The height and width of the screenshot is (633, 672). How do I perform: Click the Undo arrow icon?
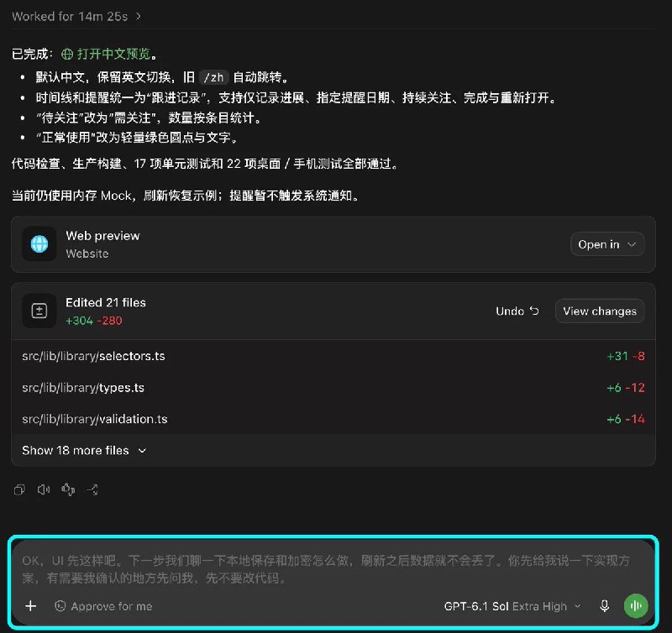tap(534, 311)
